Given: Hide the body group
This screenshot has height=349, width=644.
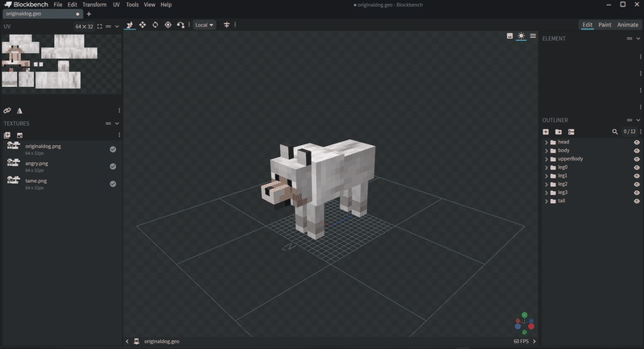Looking at the screenshot, I should 637,151.
